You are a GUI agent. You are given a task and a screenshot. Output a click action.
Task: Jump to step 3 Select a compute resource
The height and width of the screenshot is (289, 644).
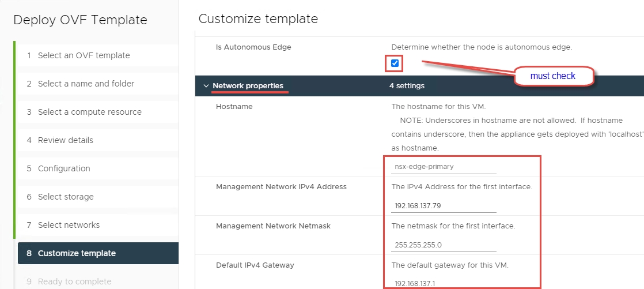coord(89,112)
